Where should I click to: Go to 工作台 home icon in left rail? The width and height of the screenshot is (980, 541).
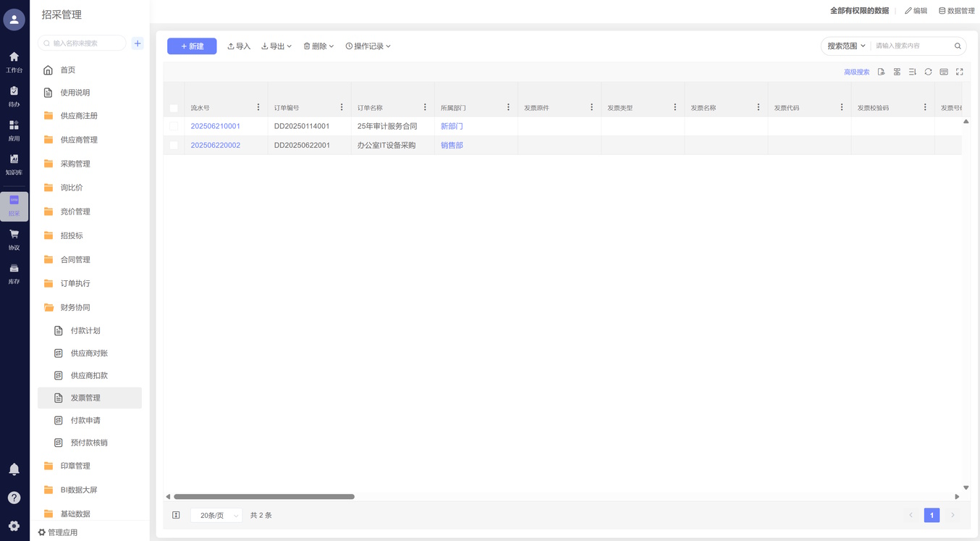14,62
